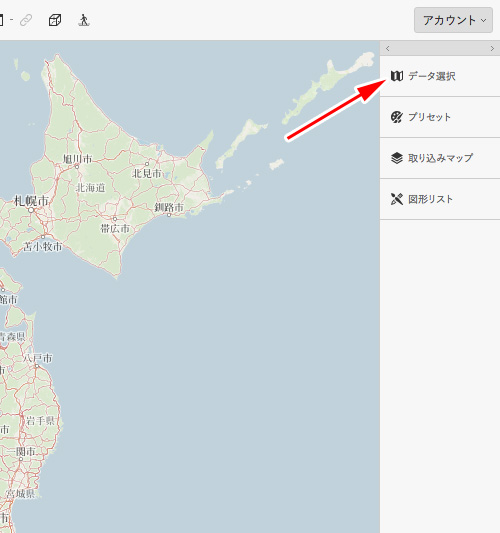The width and height of the screenshot is (500, 533).
Task: Click the stacked layers icon beside 取り込みマップ
Action: tap(397, 158)
